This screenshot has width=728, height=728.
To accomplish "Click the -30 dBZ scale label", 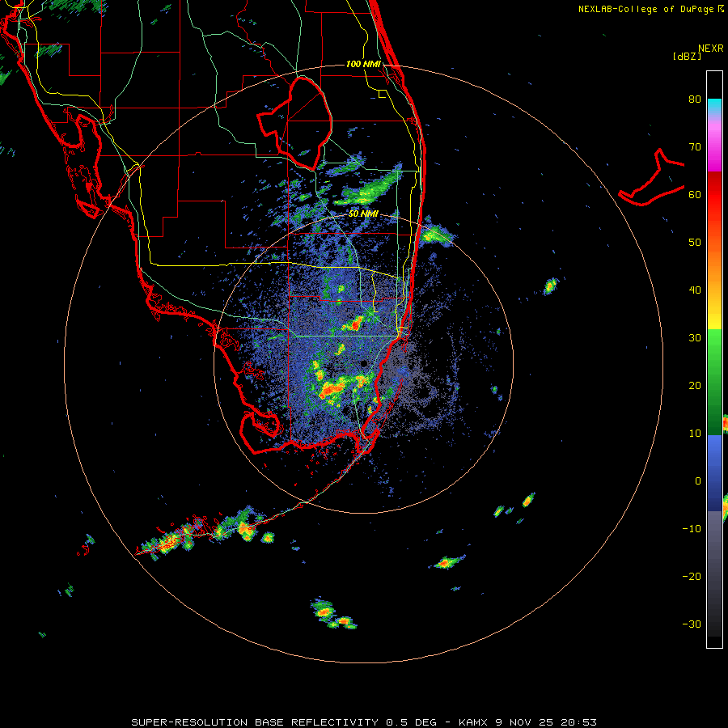I will (x=692, y=624).
